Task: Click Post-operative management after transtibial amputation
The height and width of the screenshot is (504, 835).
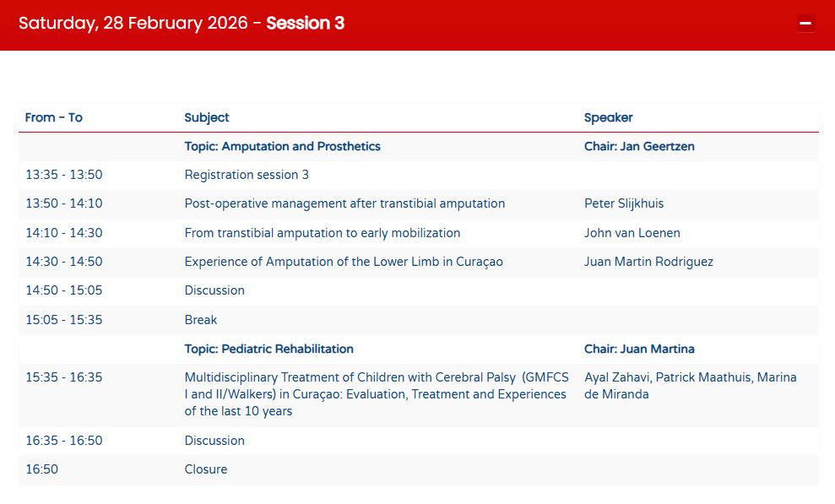Action: pyautogui.click(x=344, y=203)
